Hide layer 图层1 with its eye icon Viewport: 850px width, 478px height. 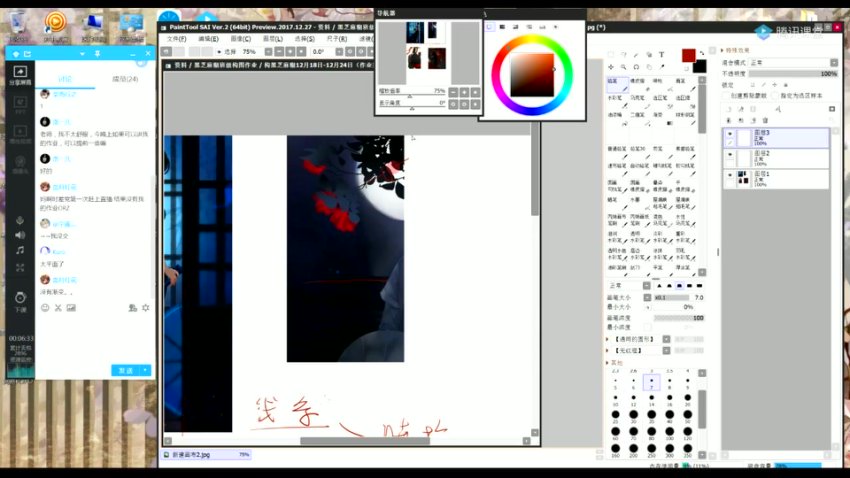(730, 175)
